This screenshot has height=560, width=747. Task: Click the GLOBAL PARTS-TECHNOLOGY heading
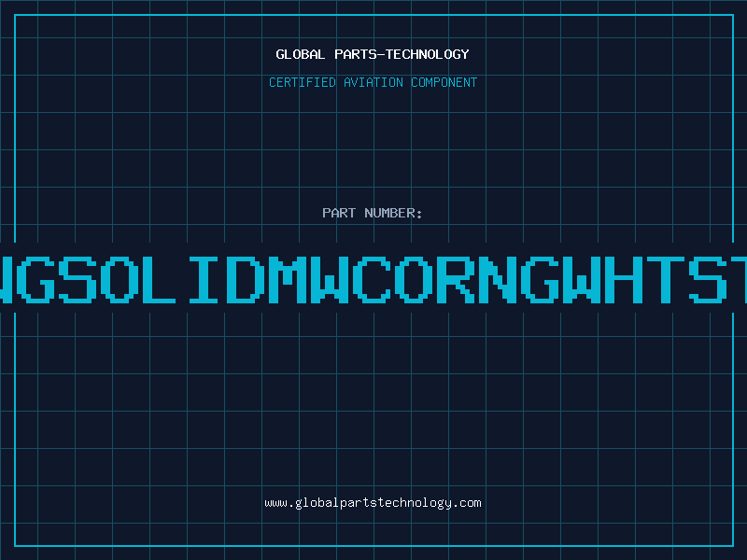click(x=373, y=54)
